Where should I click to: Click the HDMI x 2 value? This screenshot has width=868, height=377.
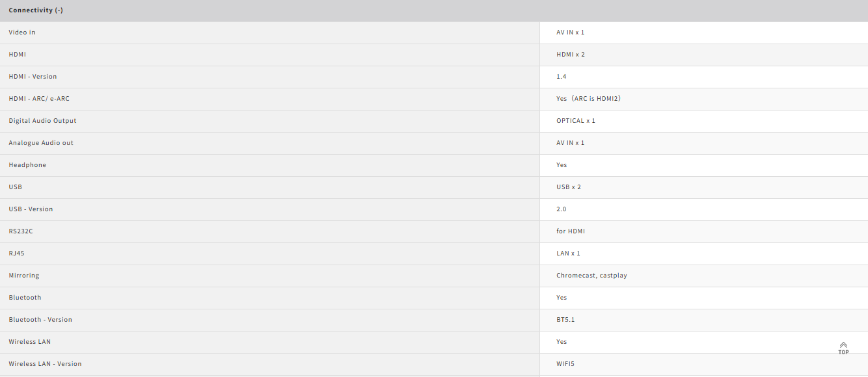pos(571,55)
